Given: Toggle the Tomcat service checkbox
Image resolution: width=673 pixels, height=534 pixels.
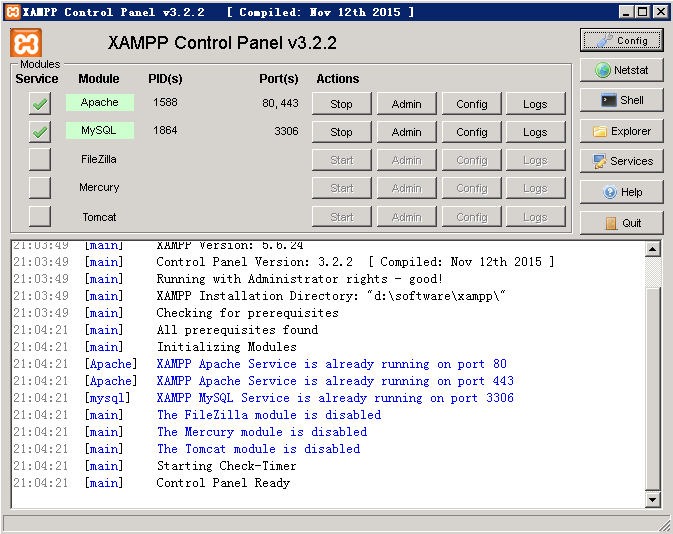Looking at the screenshot, I should coord(40,216).
